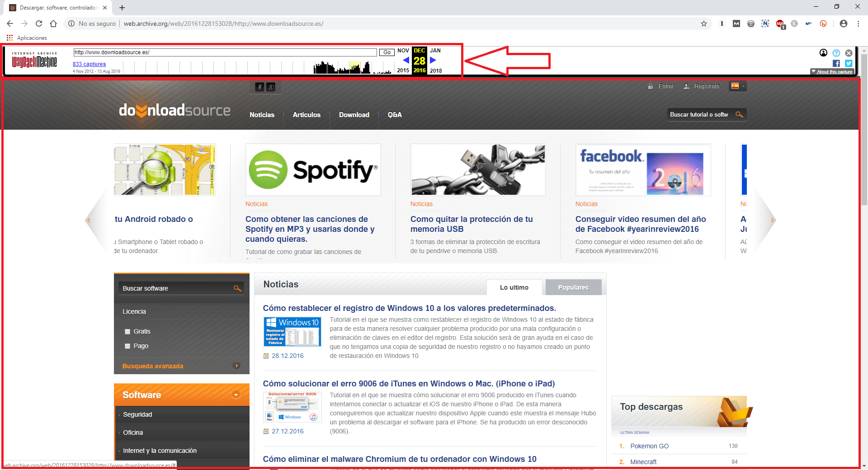
Task: Share capture on Twitter from Wayback toolbar
Action: point(849,64)
